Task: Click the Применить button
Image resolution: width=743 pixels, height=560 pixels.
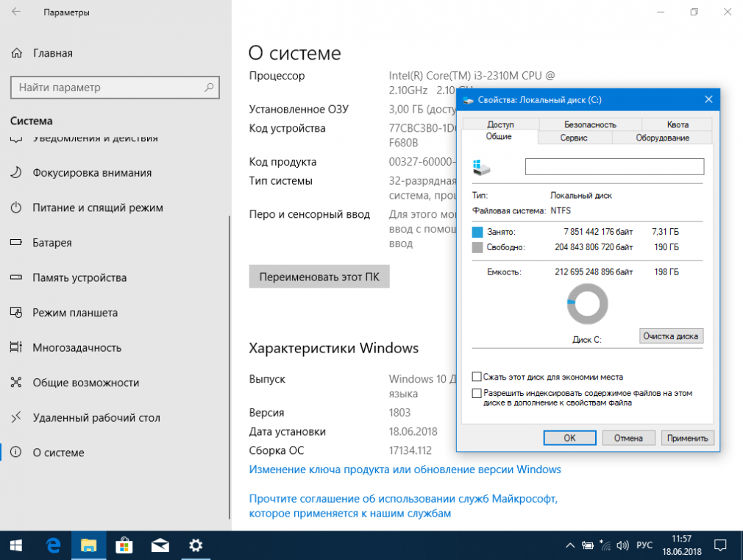Action: [688, 438]
